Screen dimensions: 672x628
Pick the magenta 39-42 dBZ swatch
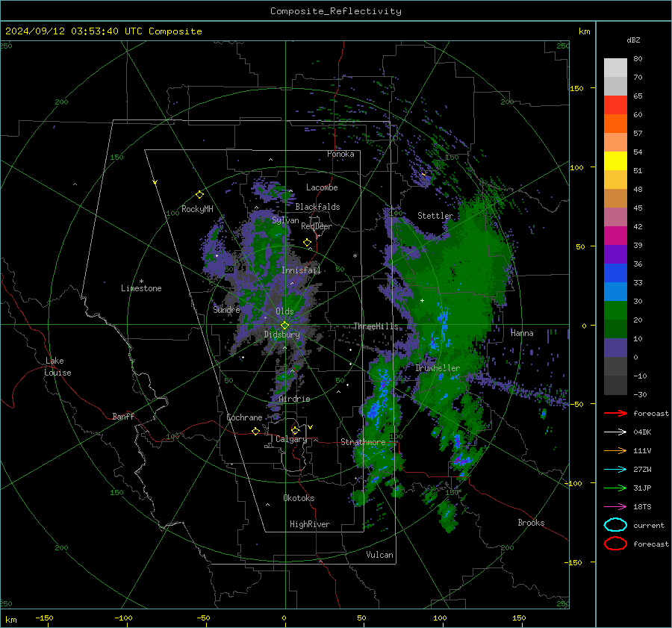[x=615, y=235]
